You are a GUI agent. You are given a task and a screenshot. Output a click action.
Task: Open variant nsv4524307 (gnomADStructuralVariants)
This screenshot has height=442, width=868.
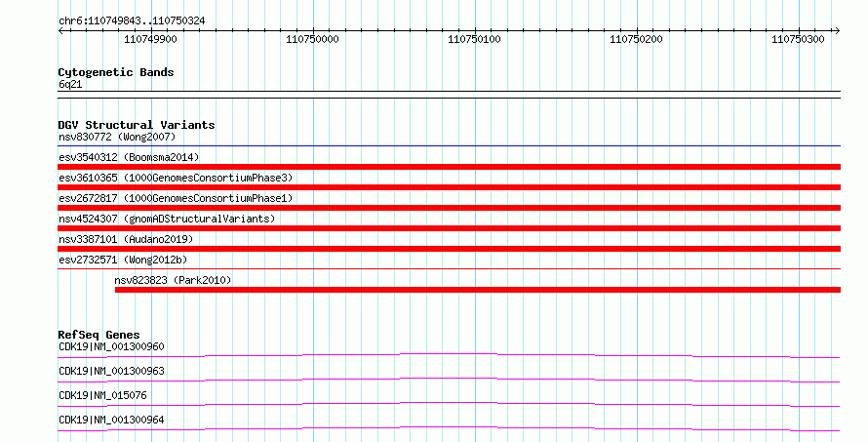[167, 219]
